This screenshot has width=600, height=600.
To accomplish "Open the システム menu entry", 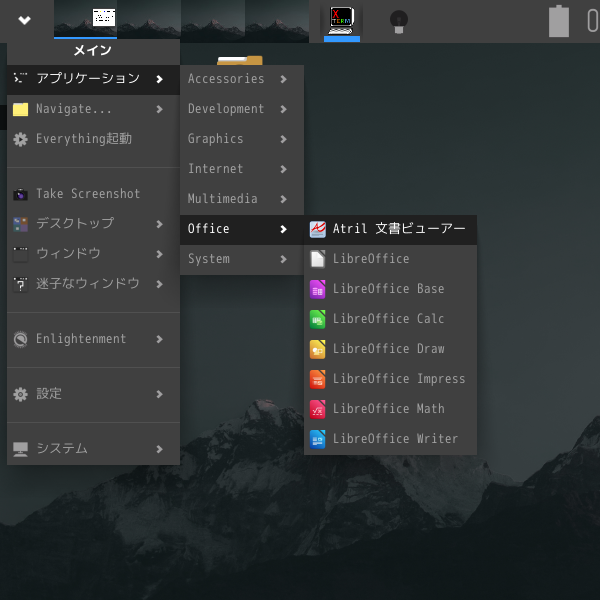I will 93,449.
